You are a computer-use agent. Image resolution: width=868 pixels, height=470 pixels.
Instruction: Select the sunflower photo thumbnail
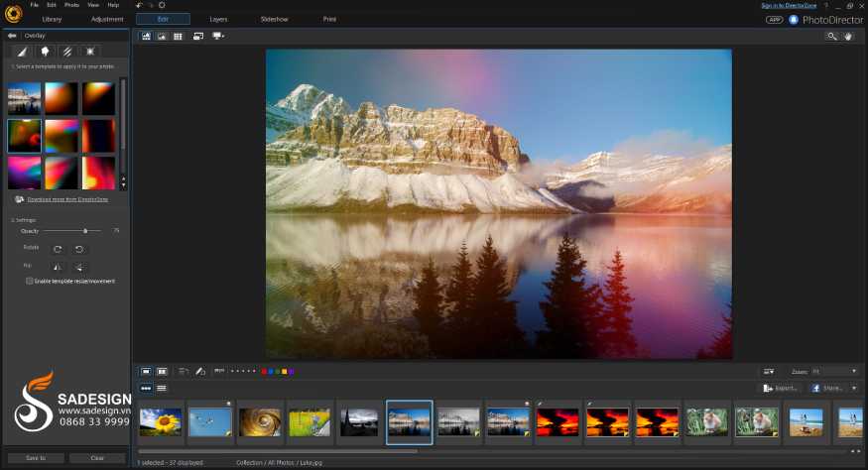pos(161,422)
